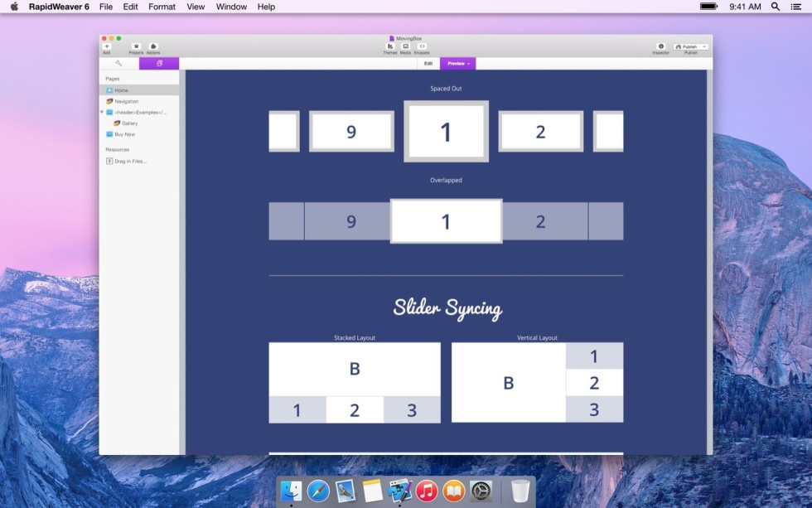The width and height of the screenshot is (812, 508).
Task: Select the Home page in sidebar
Action: click(139, 90)
